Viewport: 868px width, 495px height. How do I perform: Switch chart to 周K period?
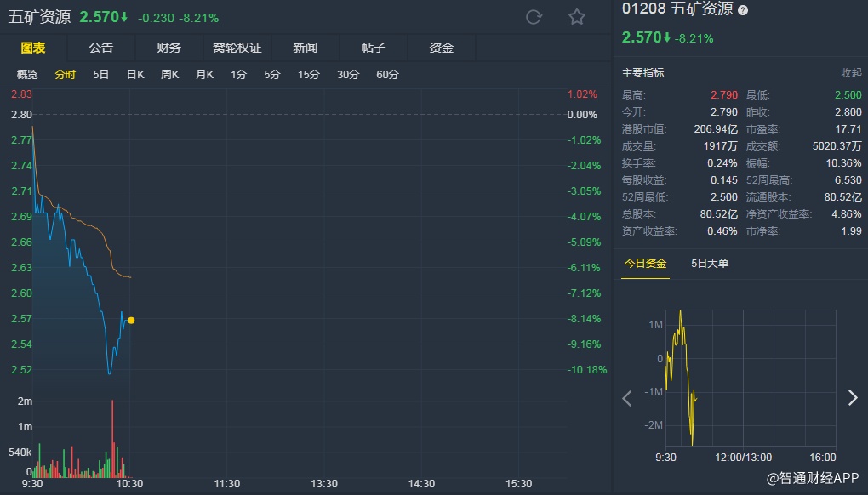pos(170,75)
